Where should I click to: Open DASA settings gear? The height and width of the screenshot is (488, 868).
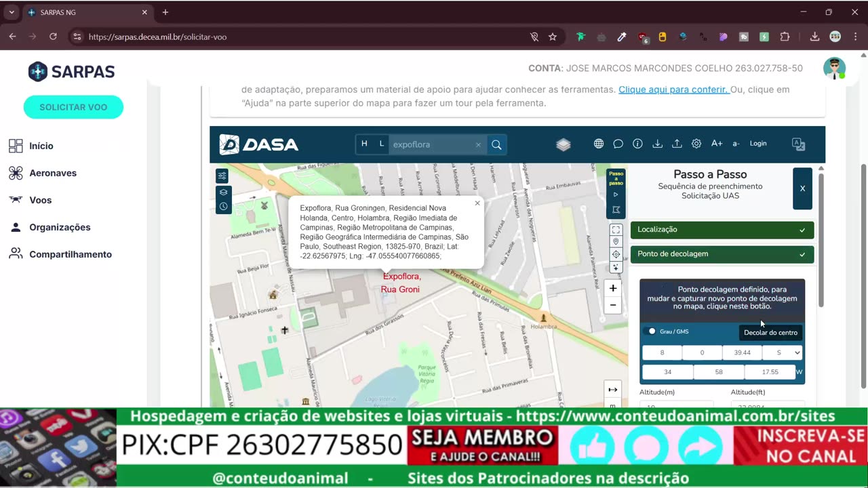(696, 144)
